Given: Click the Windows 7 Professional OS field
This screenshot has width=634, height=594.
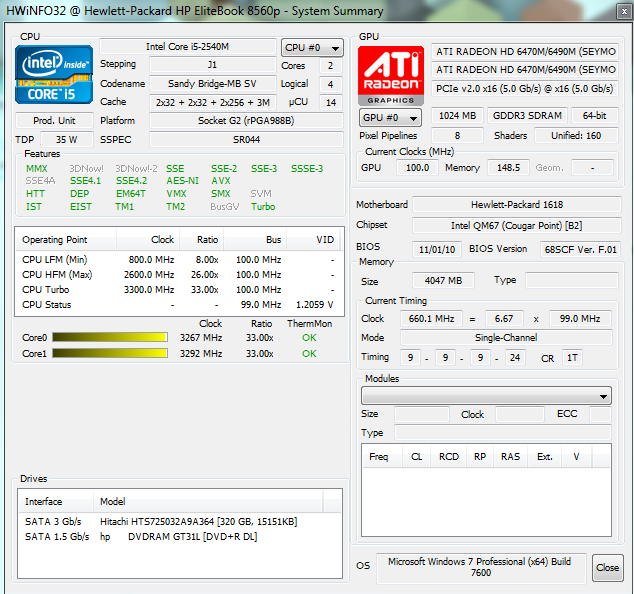Looking at the screenshot, I should [x=480, y=567].
